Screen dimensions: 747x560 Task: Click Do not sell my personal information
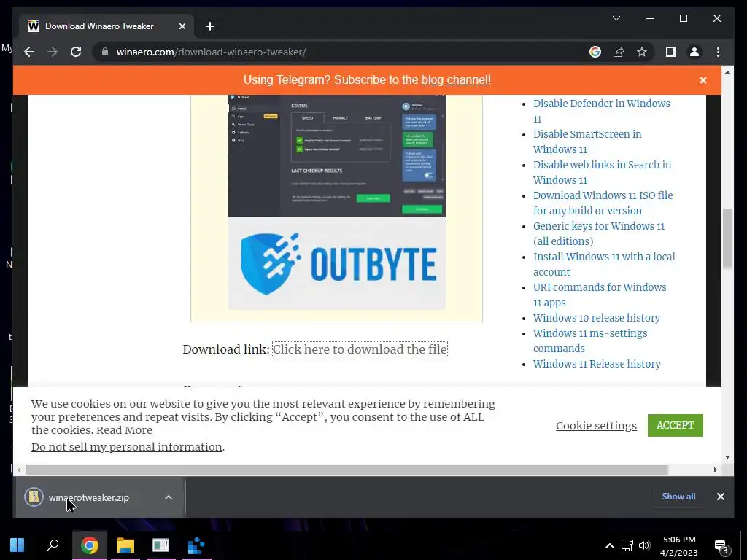[127, 447]
